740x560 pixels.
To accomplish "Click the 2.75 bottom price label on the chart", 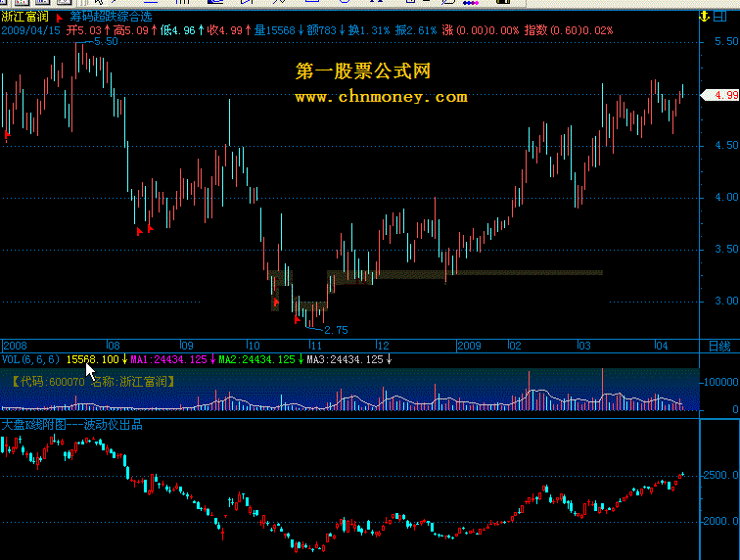I will click(x=336, y=330).
